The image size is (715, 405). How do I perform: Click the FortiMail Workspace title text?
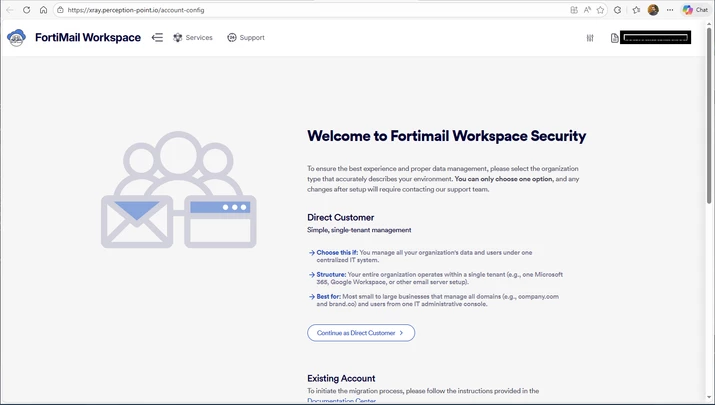point(88,37)
